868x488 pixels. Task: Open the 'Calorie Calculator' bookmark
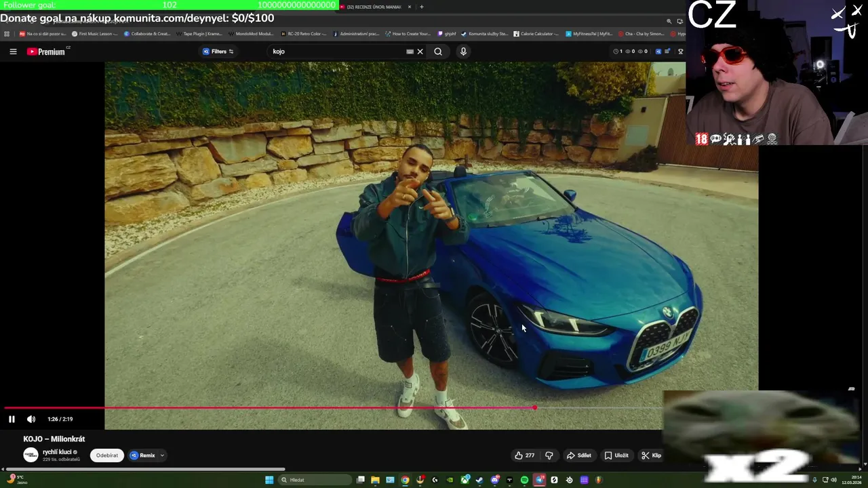coord(536,33)
